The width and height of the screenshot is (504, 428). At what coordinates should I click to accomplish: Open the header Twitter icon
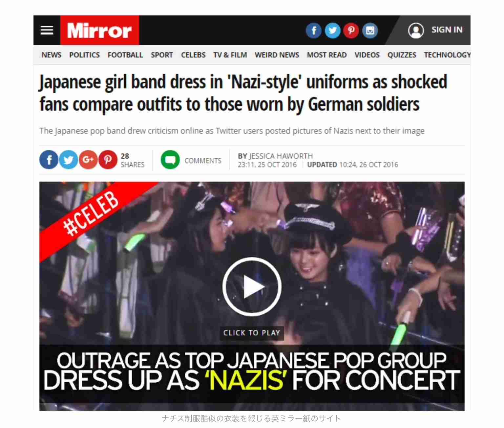[333, 31]
